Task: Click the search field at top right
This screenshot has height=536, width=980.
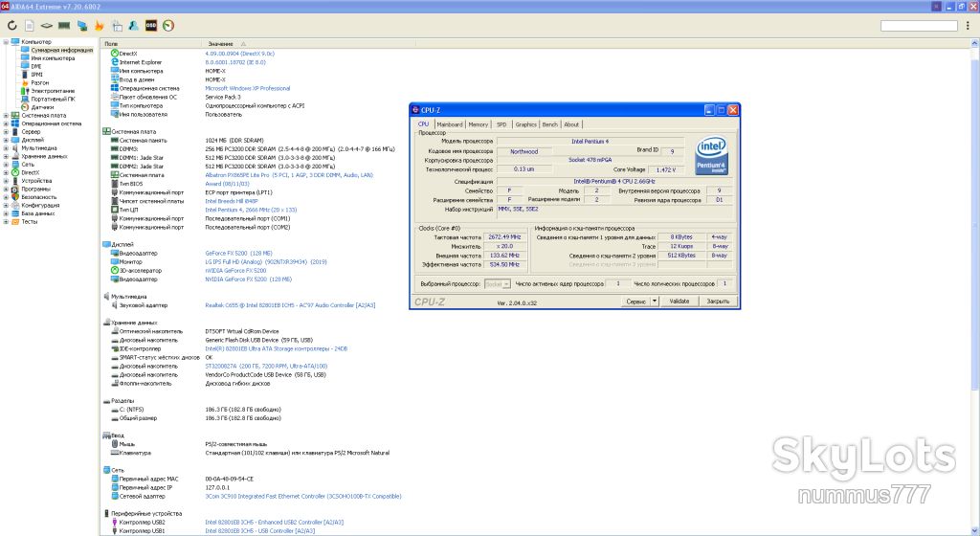Action: pos(919,26)
